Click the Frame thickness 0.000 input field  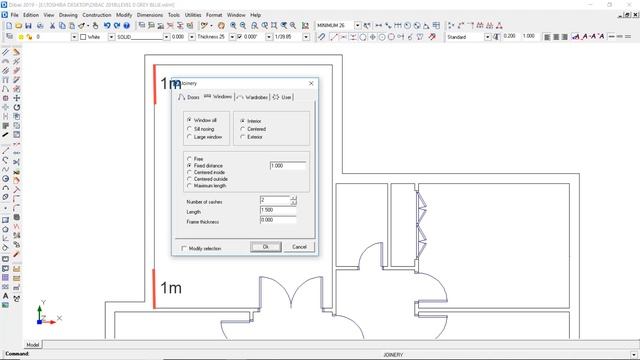tap(278, 220)
